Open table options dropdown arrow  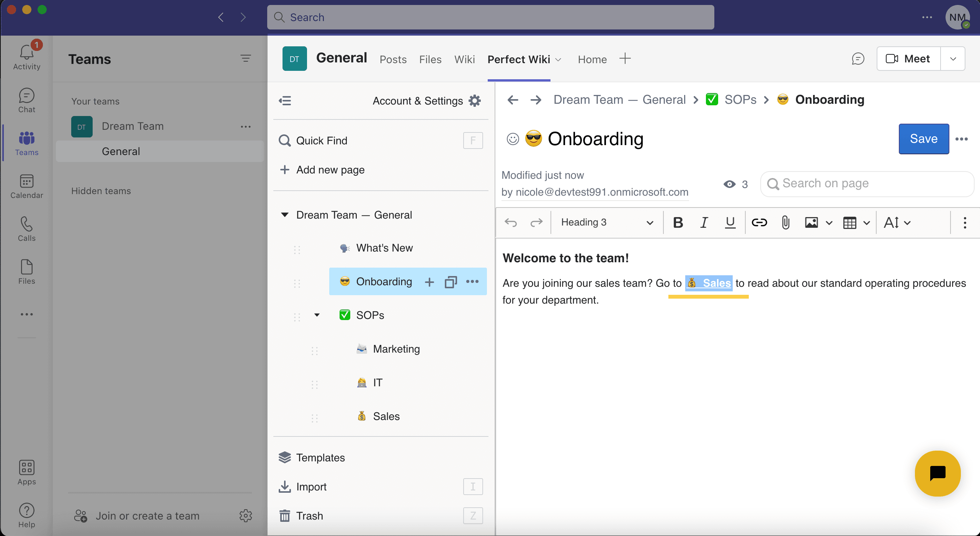tap(867, 223)
